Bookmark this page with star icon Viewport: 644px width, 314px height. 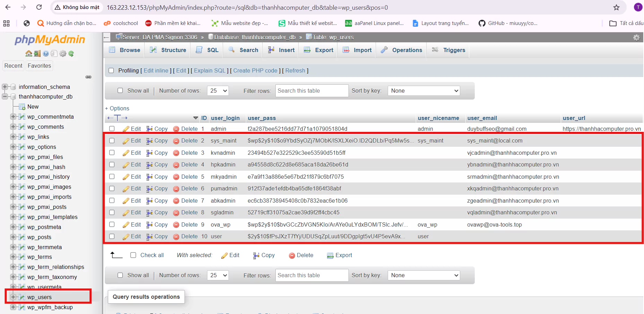click(x=616, y=7)
